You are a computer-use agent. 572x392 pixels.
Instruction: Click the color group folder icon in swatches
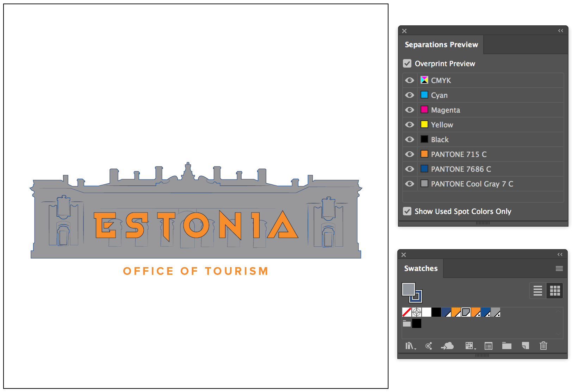pyautogui.click(x=407, y=323)
